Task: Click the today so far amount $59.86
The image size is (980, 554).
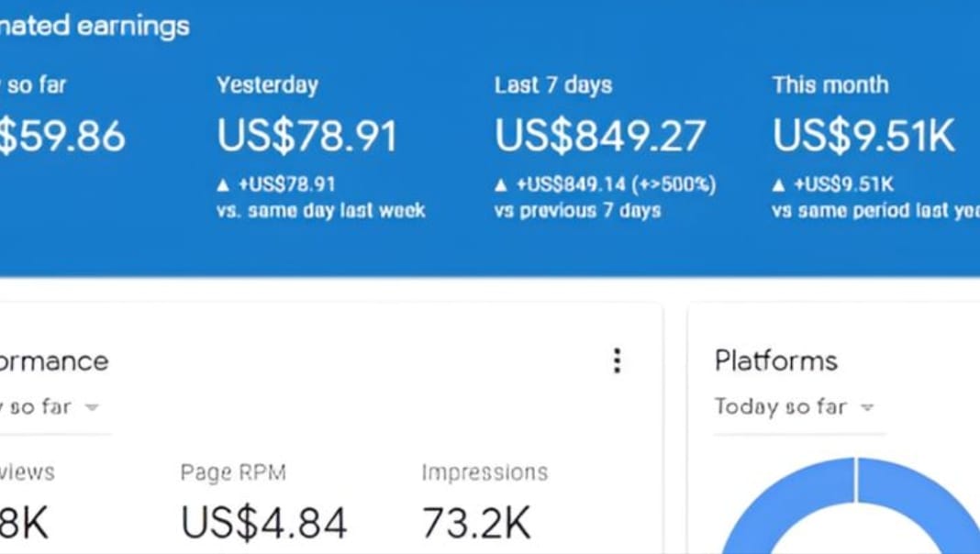Action: (61, 137)
